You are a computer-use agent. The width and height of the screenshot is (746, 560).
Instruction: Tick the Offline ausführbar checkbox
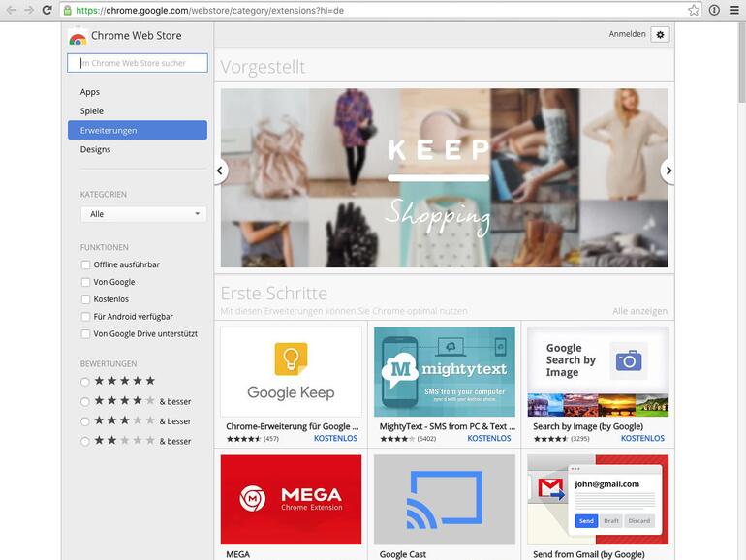pos(85,264)
